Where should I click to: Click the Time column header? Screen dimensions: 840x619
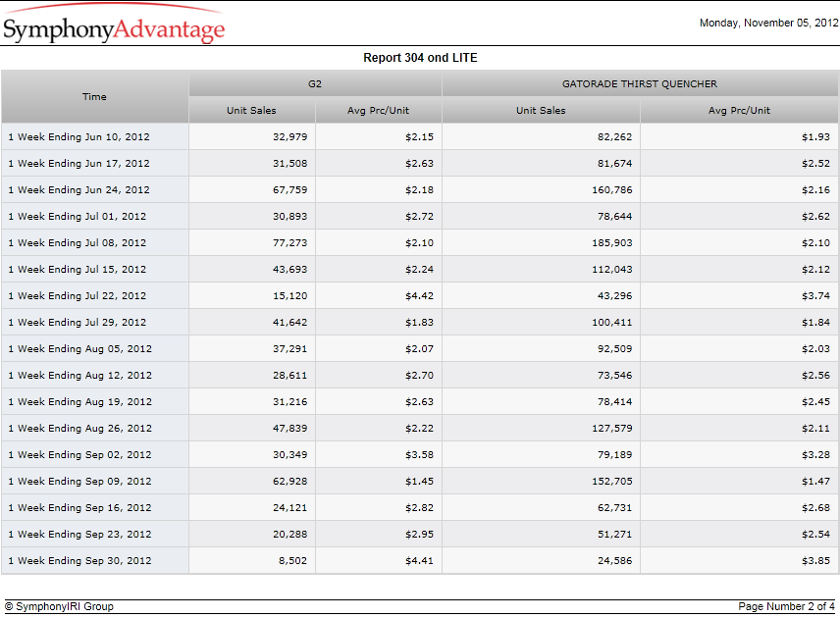pos(94,97)
